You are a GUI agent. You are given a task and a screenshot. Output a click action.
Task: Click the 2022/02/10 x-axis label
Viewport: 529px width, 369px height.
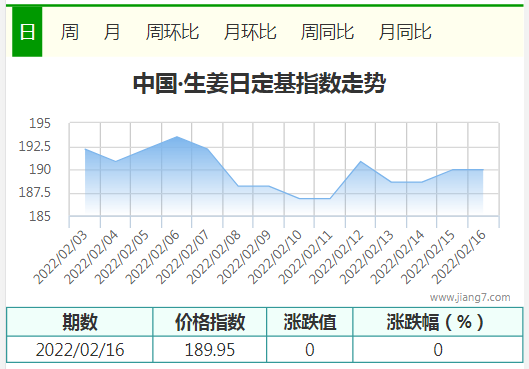tap(275, 257)
